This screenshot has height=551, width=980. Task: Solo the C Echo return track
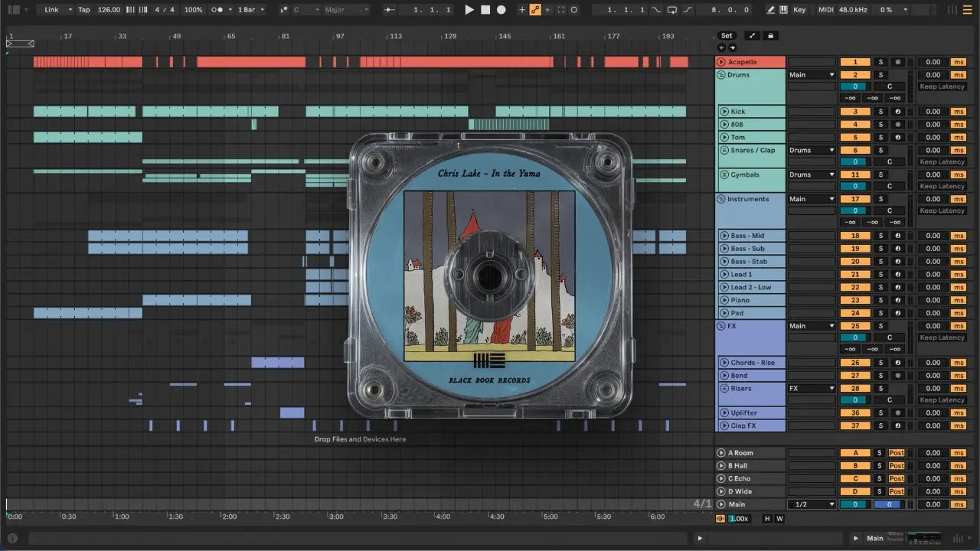point(880,479)
